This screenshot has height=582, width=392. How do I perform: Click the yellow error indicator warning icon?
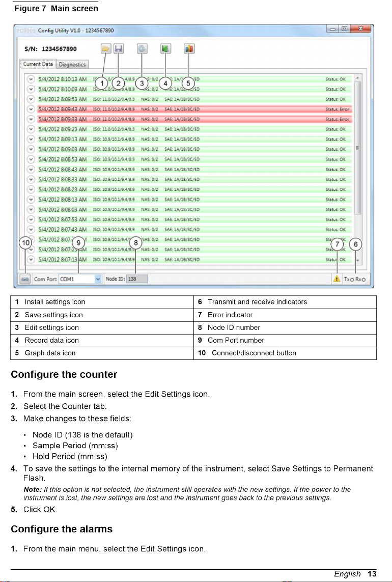click(x=337, y=279)
